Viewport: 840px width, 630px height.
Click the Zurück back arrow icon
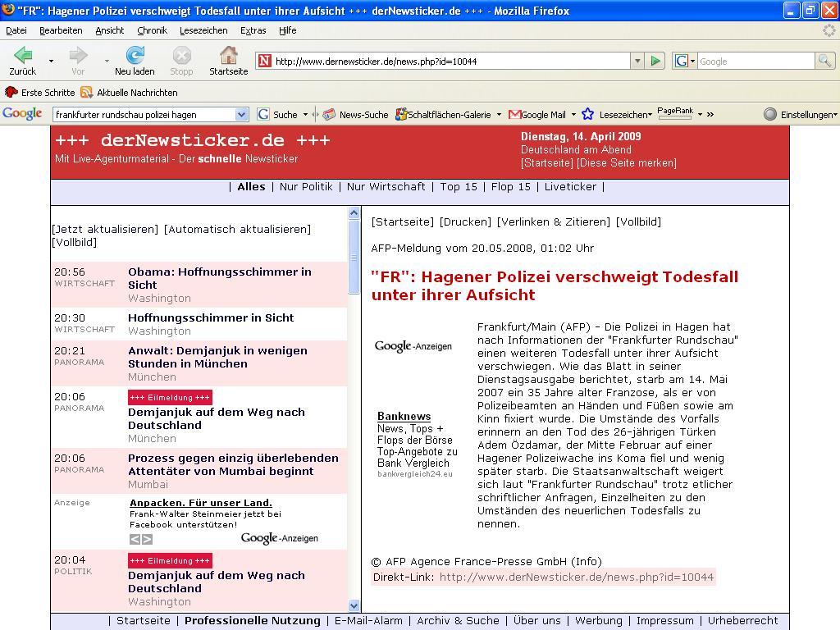[x=23, y=55]
